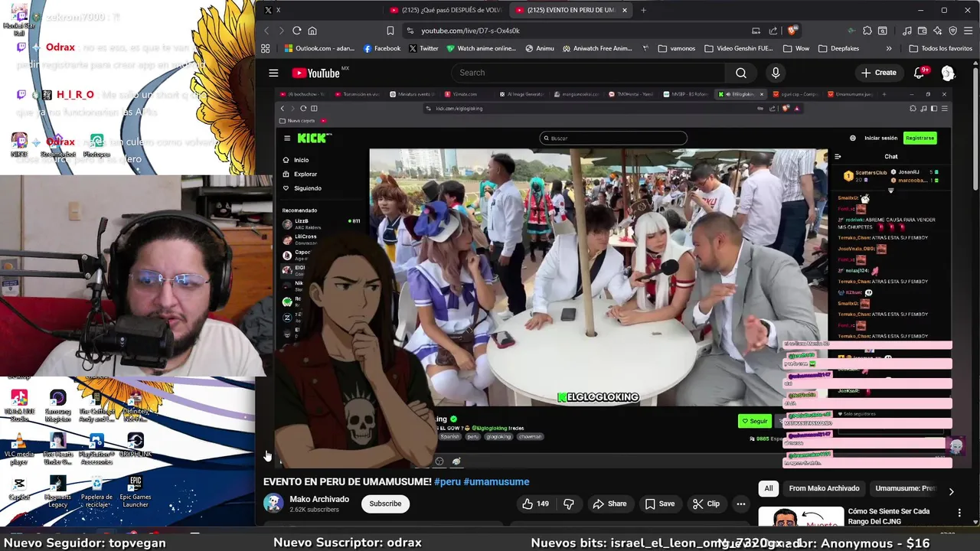
Task: Open the Facebook bookmark
Action: (382, 48)
